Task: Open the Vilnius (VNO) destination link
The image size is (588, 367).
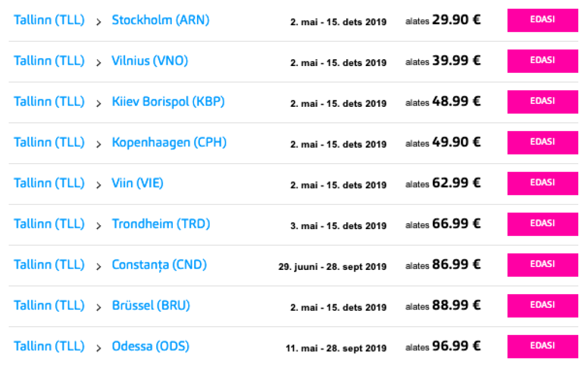Action: coord(149,61)
